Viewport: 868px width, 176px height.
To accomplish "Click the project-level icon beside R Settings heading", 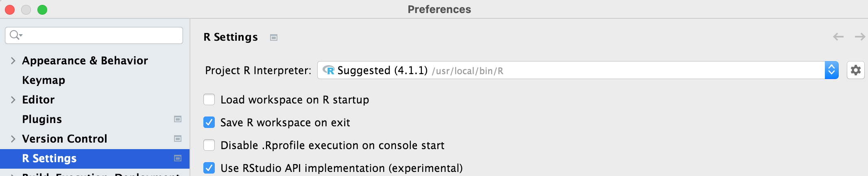I will (274, 37).
